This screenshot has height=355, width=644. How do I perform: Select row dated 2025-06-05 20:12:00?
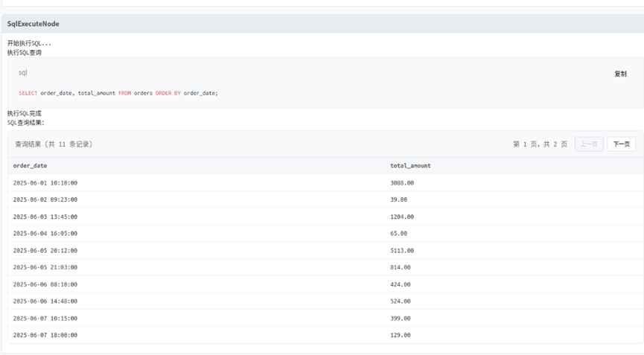[325, 250]
